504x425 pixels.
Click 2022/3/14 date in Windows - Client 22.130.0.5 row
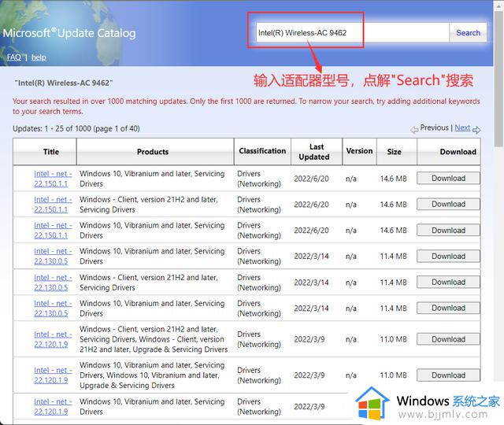coord(312,283)
